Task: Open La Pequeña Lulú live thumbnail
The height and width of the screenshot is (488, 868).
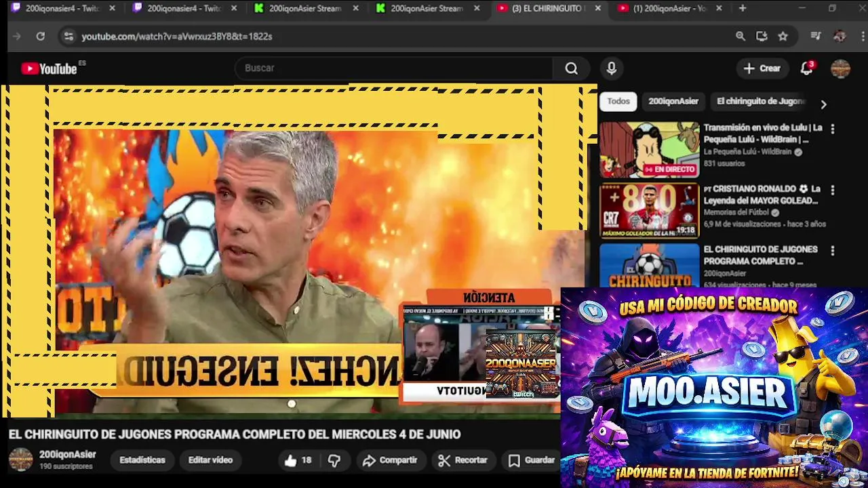Action: click(649, 150)
